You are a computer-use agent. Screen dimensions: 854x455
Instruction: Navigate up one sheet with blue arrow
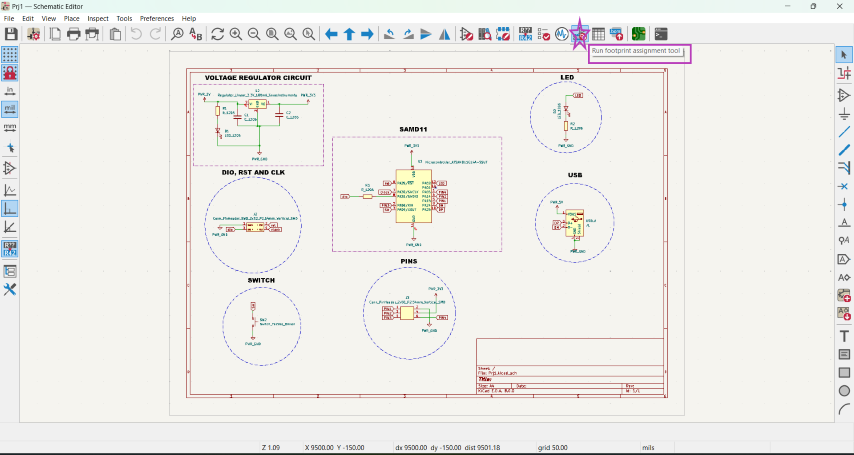[x=349, y=34]
